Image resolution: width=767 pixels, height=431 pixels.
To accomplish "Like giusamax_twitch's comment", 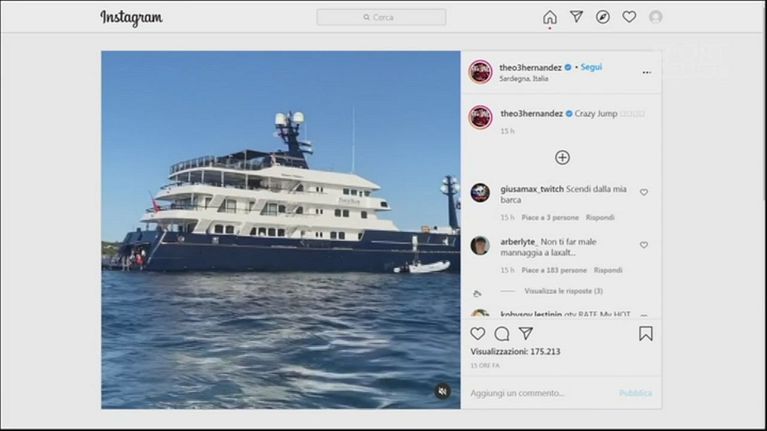I will [644, 192].
